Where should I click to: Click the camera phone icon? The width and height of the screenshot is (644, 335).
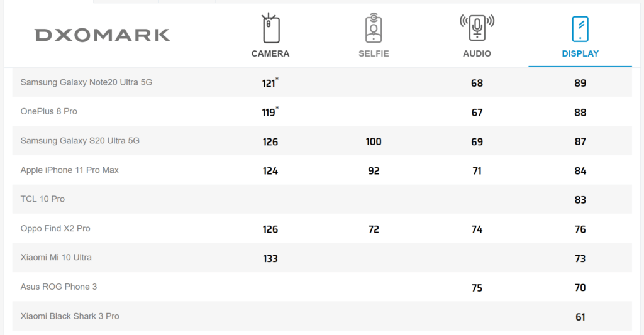pos(270,28)
